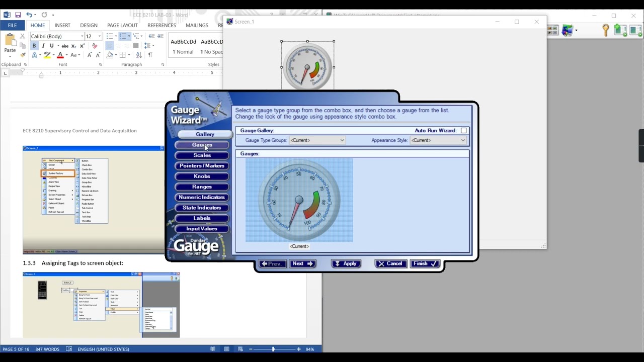Switch to the REFERENCES ribbon tab
Screen dimensions: 644x362
[x=162, y=25]
